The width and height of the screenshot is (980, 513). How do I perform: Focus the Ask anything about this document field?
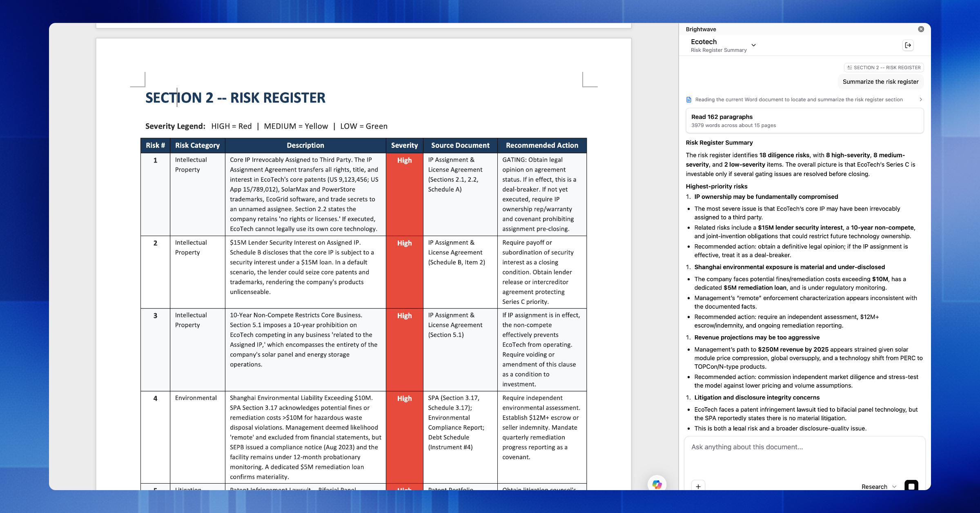click(804, 447)
